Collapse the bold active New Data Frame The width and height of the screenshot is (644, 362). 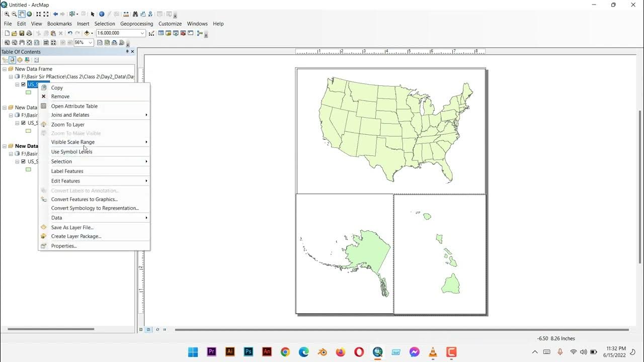(5, 146)
